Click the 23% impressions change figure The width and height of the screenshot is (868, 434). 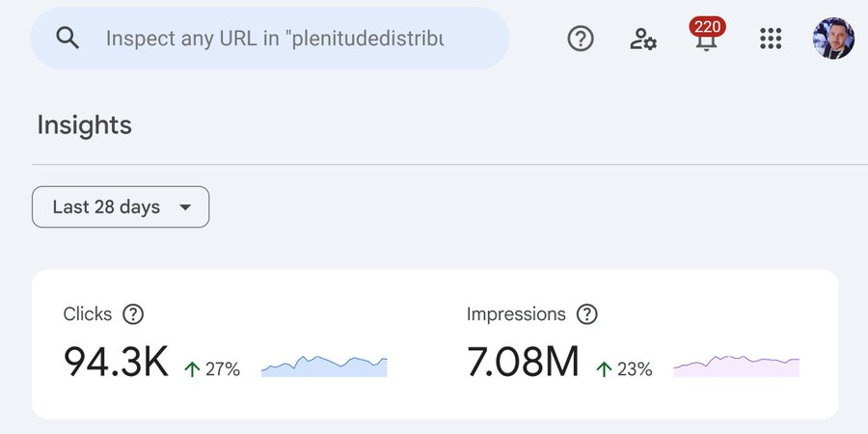coord(635,368)
